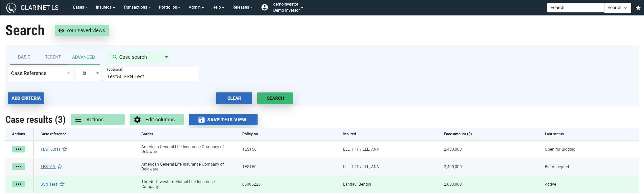Screen dimensions: 644x194
Task: Open the Releases menu
Action: pyautogui.click(x=242, y=7)
